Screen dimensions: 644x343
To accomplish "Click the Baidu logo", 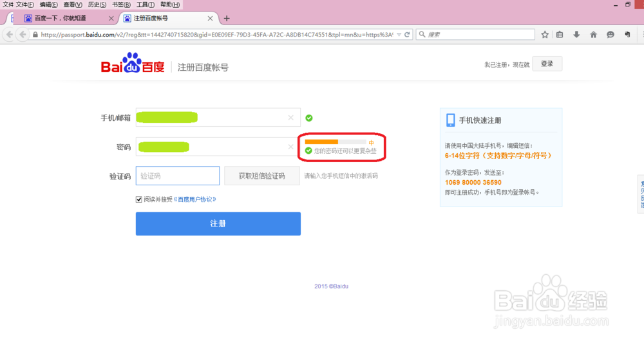I will tap(132, 63).
